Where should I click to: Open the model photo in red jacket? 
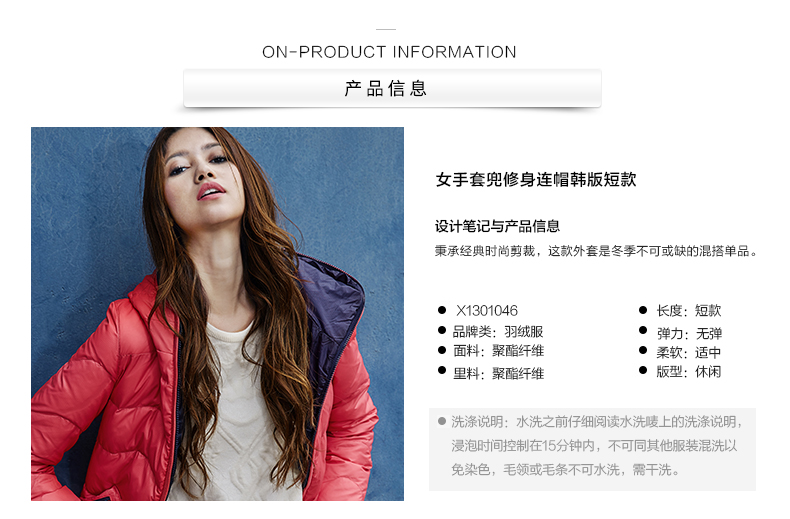(217, 313)
